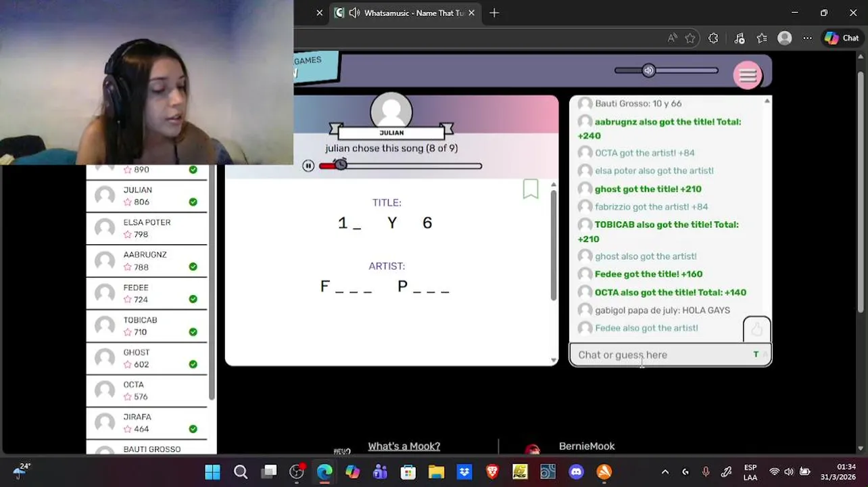868x487 pixels.
Task: Select player JIRAFA in the leaderboard
Action: [x=147, y=423]
